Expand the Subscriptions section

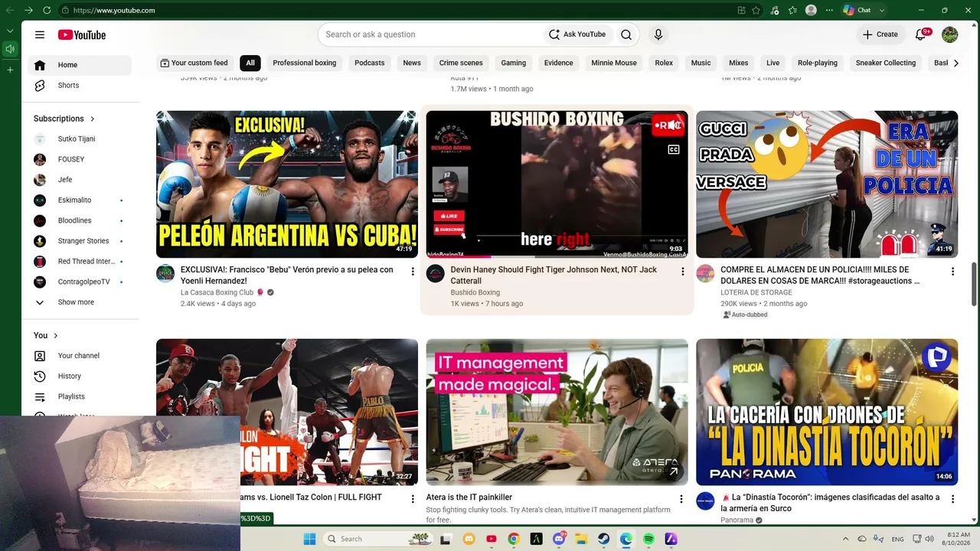point(64,119)
